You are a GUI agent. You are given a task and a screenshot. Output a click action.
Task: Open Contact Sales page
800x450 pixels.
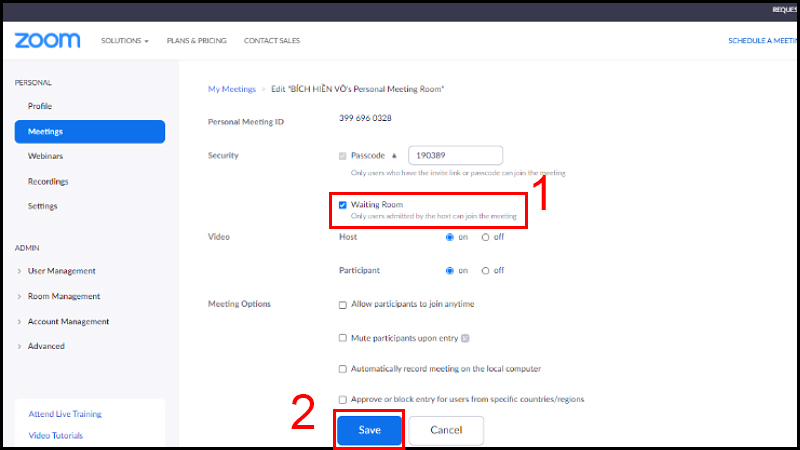pos(272,40)
